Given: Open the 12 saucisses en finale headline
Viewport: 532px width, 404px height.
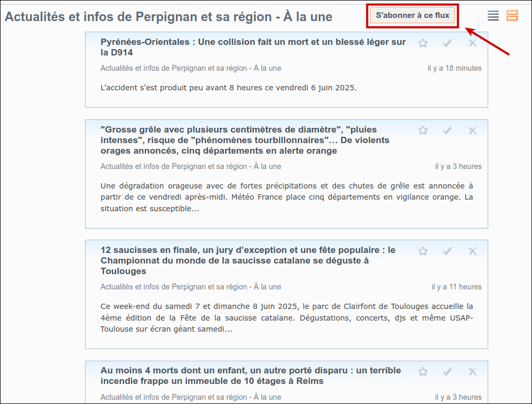Looking at the screenshot, I should pyautogui.click(x=248, y=260).
